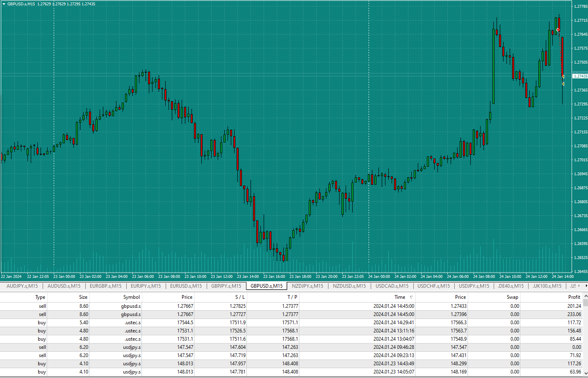Viewport: 588px width, 378px height.
Task: Select the red sell entry arrow on chart
Action: (558, 30)
